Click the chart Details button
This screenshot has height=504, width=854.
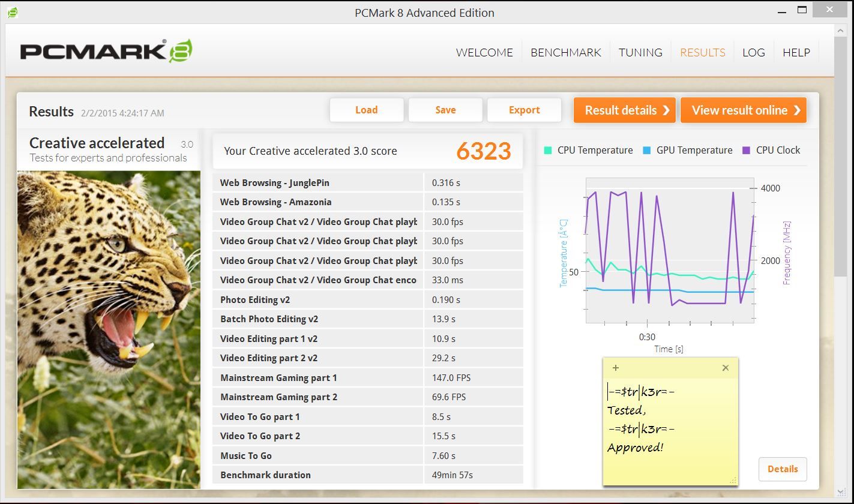(783, 469)
